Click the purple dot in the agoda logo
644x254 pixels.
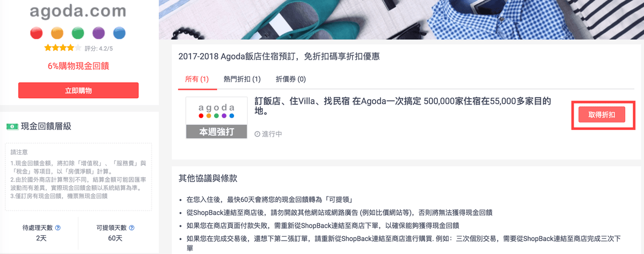coord(99,33)
